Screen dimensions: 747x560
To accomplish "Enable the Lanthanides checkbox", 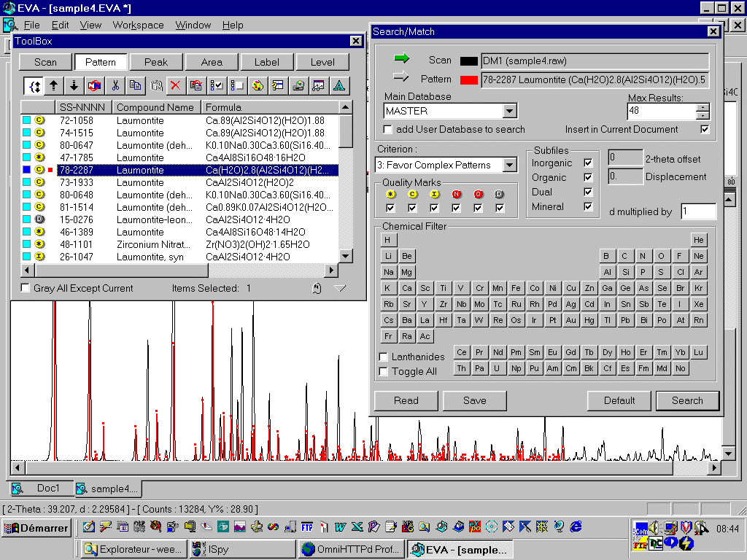I will point(384,357).
